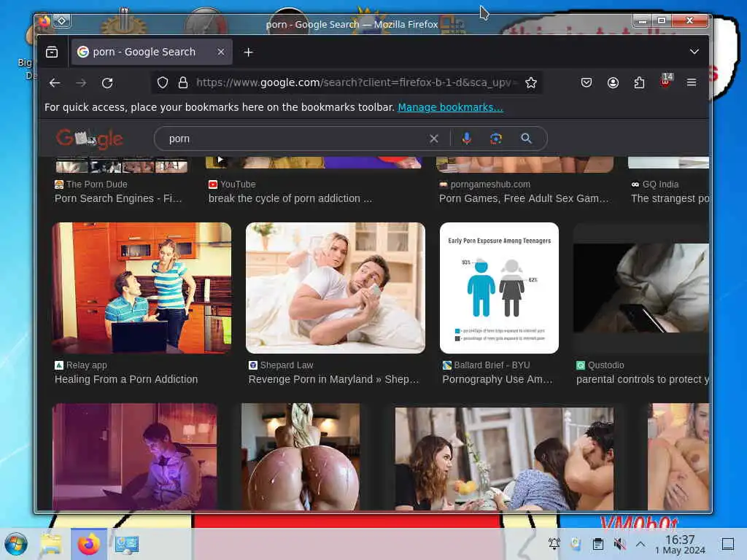Launch the file manager from the taskbar
The image size is (747, 560).
pos(51,544)
